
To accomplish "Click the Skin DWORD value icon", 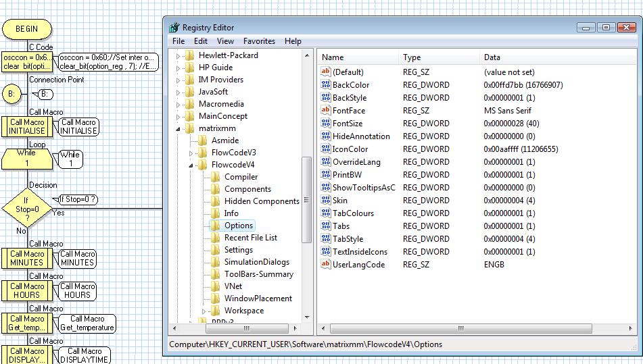I will [x=326, y=200].
